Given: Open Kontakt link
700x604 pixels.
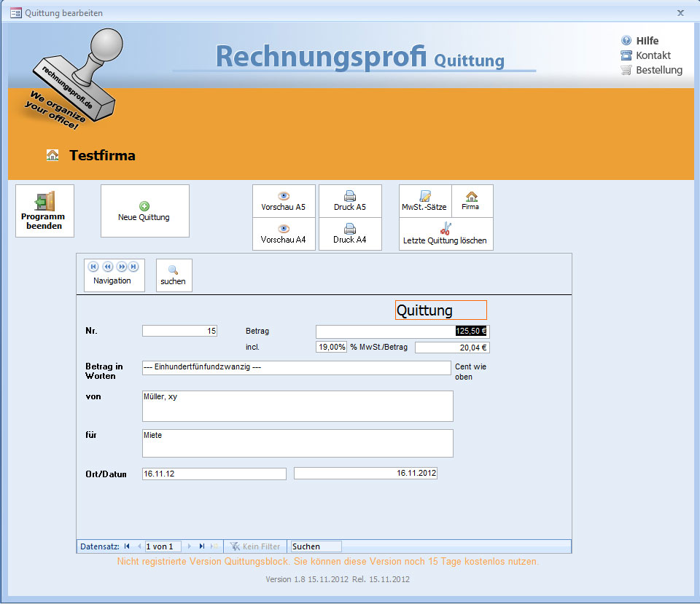Looking at the screenshot, I should [x=653, y=55].
